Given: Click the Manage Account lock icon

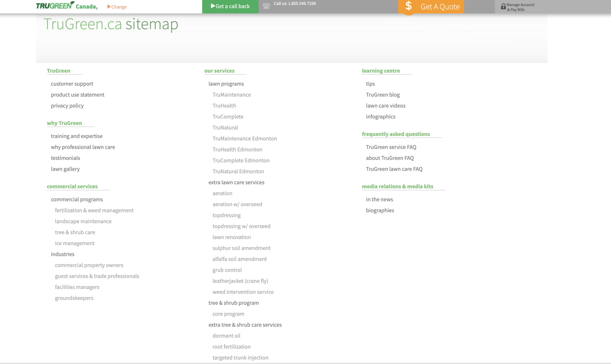Looking at the screenshot, I should 503,6.
